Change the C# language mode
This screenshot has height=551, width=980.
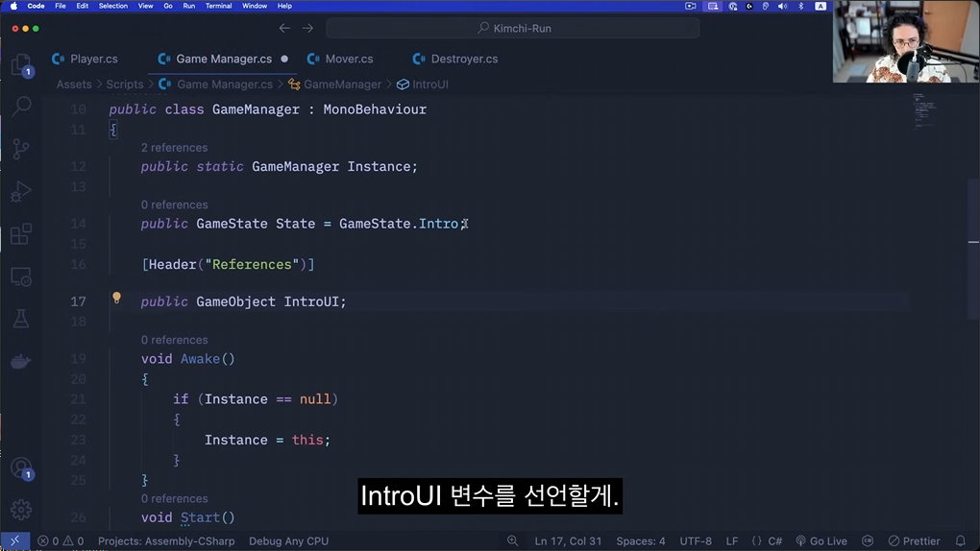775,541
